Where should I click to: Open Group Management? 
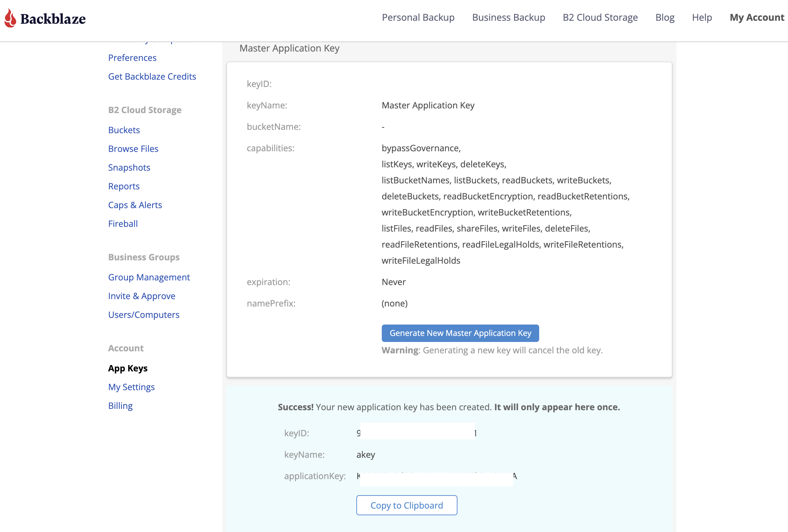pyautogui.click(x=149, y=277)
